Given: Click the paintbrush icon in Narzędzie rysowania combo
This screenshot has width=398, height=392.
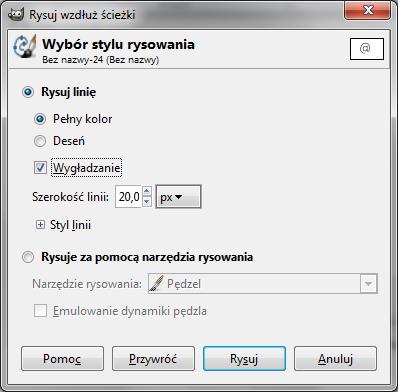Looking at the screenshot, I should coord(156,284).
